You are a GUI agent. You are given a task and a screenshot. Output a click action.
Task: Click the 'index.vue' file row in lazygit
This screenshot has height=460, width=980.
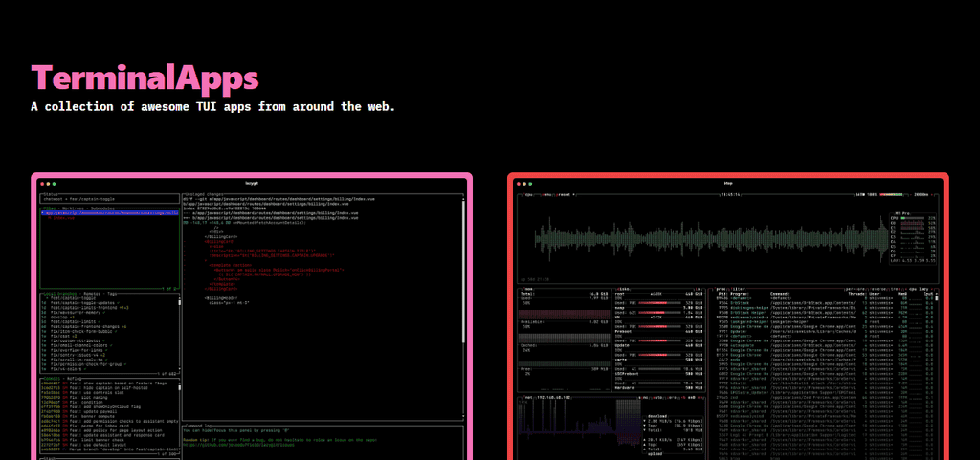point(60,218)
